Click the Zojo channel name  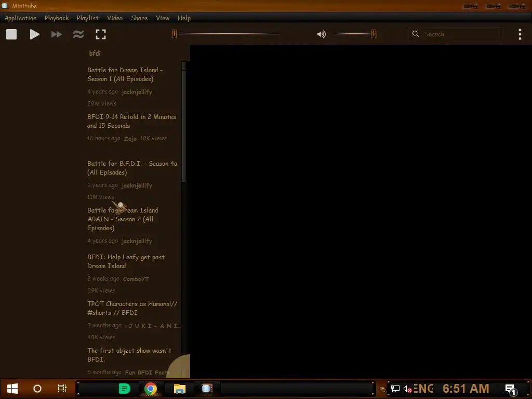(x=130, y=138)
